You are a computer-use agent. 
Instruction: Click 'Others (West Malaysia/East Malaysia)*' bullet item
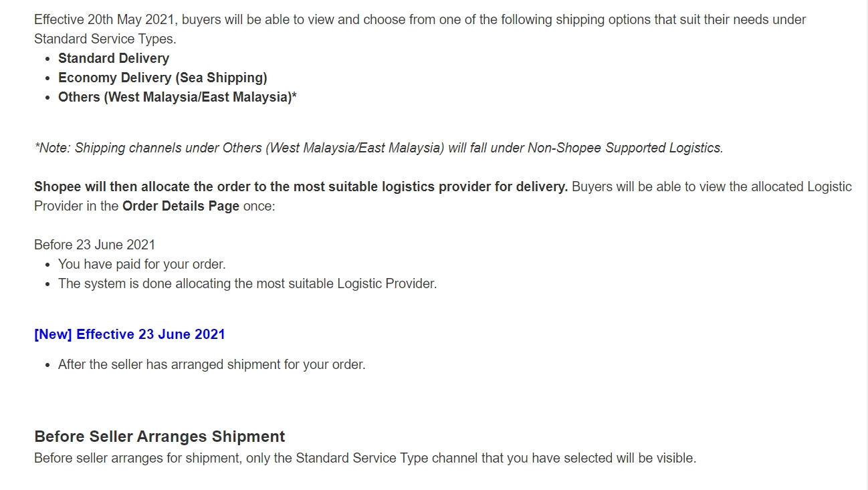[x=177, y=97]
